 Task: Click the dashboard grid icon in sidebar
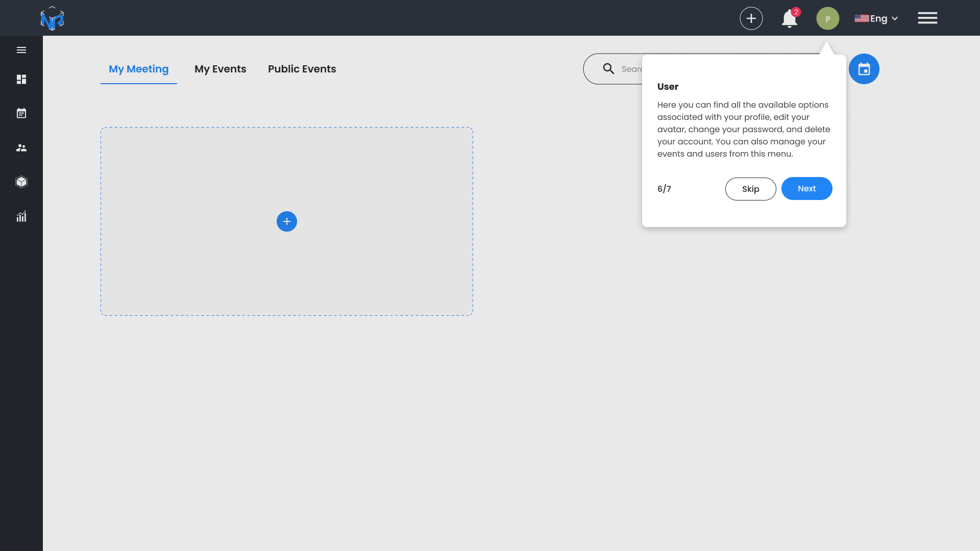click(21, 80)
